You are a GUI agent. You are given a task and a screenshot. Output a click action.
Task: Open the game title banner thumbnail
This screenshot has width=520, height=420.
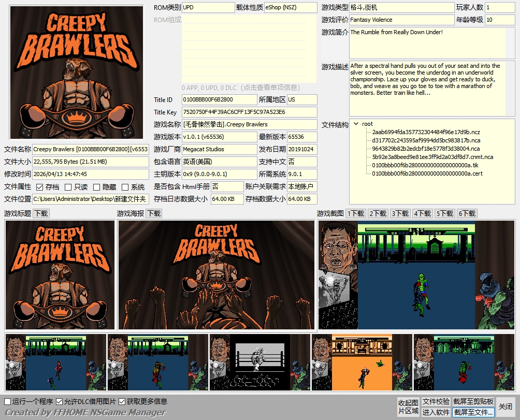coord(60,275)
